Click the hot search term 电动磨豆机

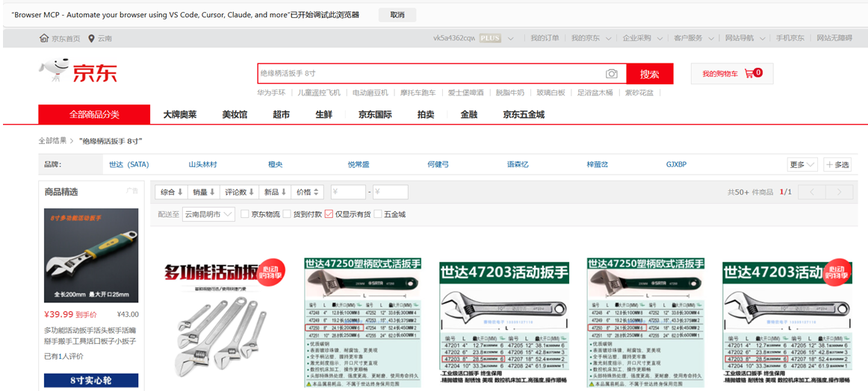[x=371, y=93]
